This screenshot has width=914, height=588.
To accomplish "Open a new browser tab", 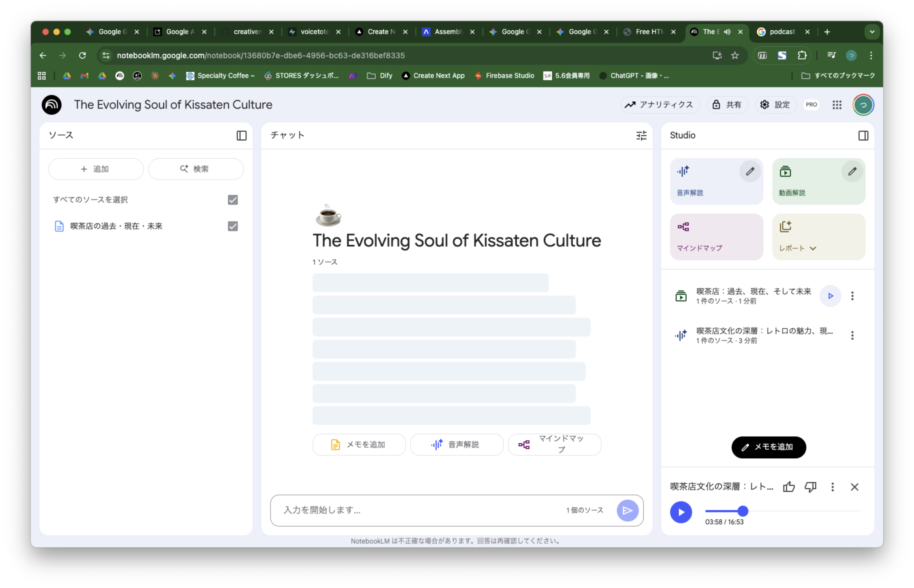I will pos(827,32).
